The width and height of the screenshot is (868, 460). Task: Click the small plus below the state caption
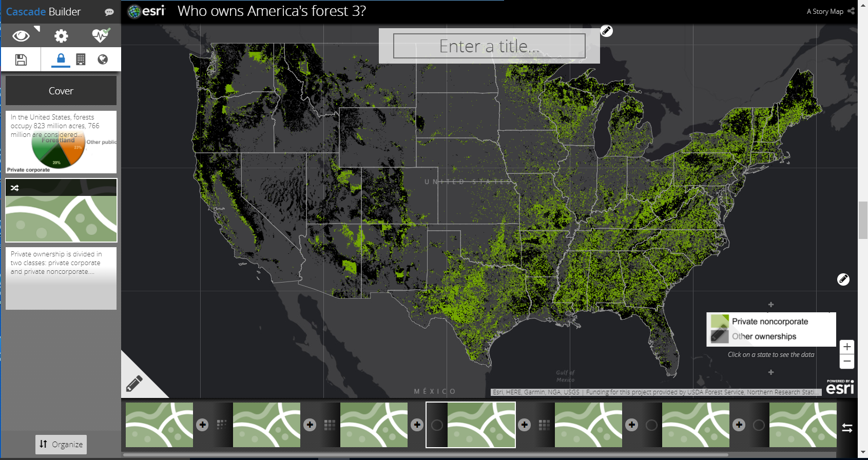[771, 372]
